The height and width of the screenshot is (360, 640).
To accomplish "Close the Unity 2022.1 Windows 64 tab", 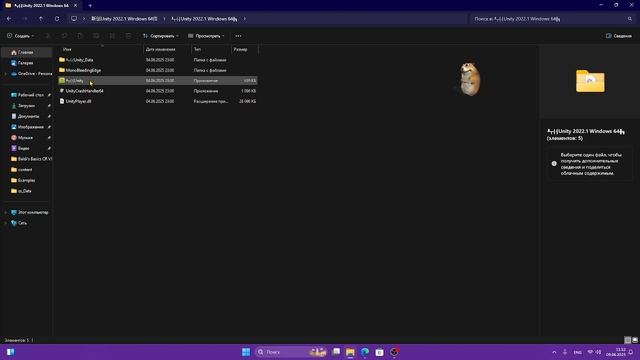I will 76,6.
